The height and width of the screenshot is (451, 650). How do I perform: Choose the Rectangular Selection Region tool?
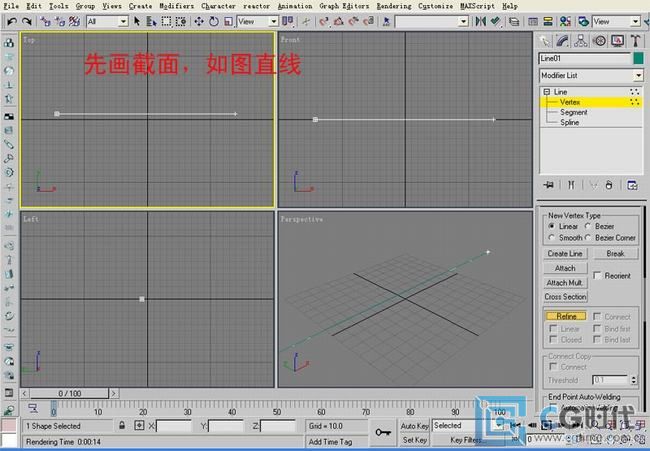click(x=166, y=21)
